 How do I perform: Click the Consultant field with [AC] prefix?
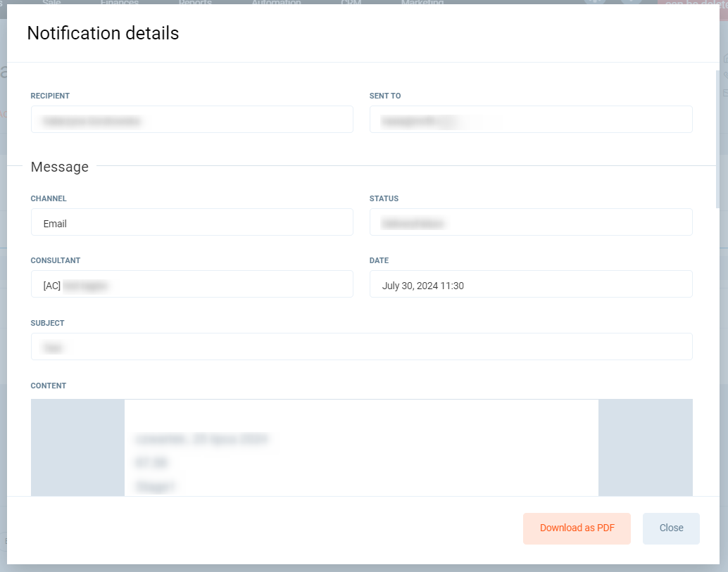192,284
